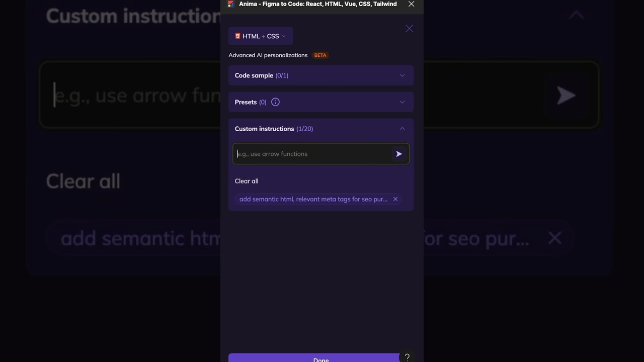Expand the Presets section chevron
Screen dimensions: 644x362
point(402,102)
